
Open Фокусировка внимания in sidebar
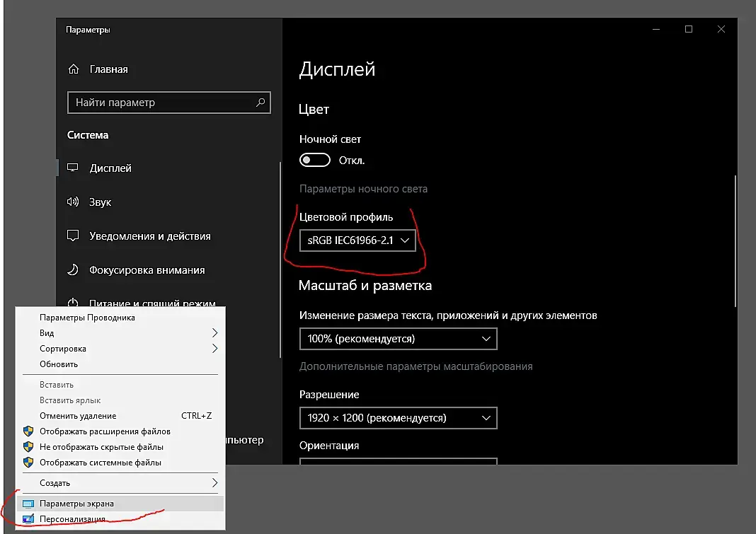pos(168,270)
